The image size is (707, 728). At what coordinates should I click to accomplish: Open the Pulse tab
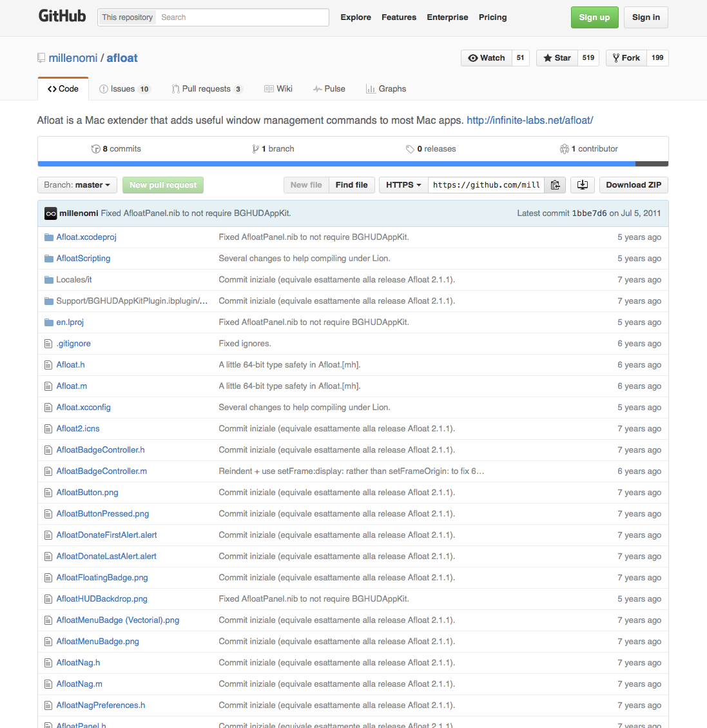point(329,89)
